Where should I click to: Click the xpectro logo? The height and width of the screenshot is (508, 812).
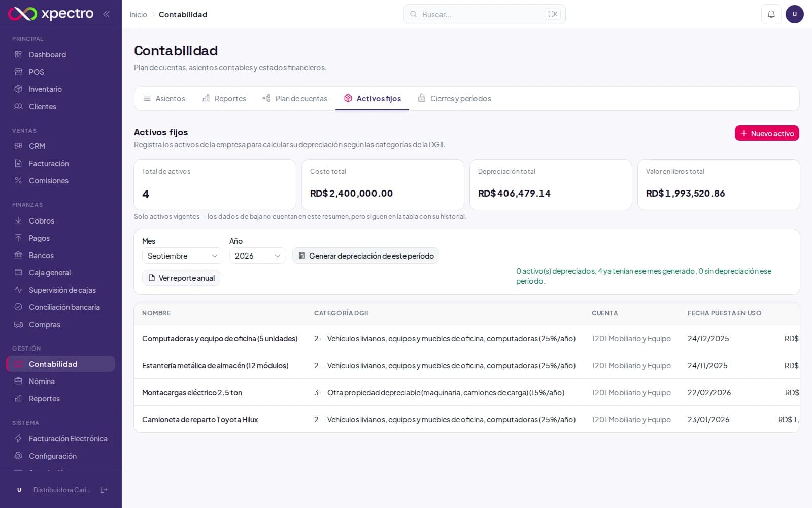coord(51,14)
